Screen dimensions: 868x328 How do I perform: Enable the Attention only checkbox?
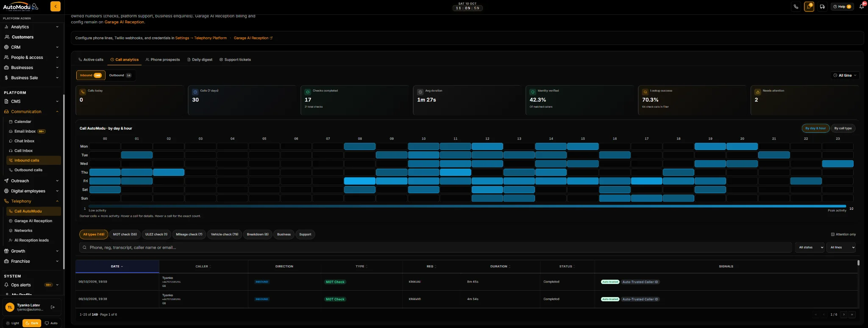832,234
